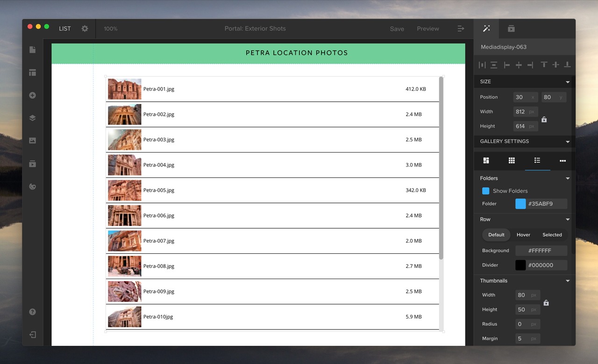The height and width of the screenshot is (364, 598).
Task: Select the Petra-009.jpg file name
Action: click(159, 291)
